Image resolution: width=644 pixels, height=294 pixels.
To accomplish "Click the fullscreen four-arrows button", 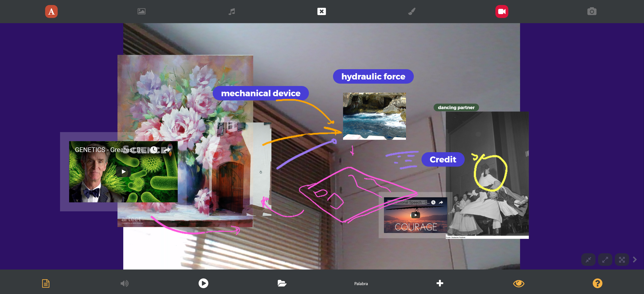I will click(x=622, y=260).
